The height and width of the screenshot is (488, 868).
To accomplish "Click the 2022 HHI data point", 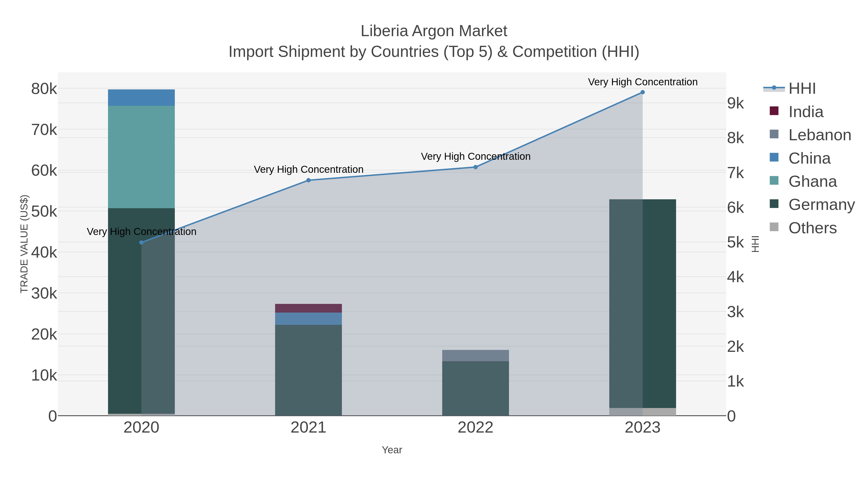I will pos(475,167).
